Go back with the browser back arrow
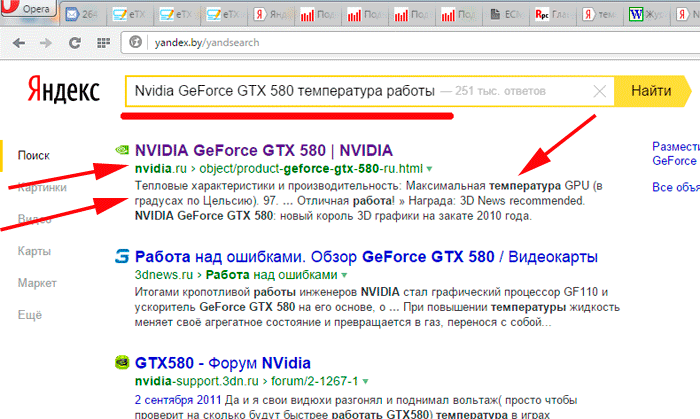 (x=19, y=43)
